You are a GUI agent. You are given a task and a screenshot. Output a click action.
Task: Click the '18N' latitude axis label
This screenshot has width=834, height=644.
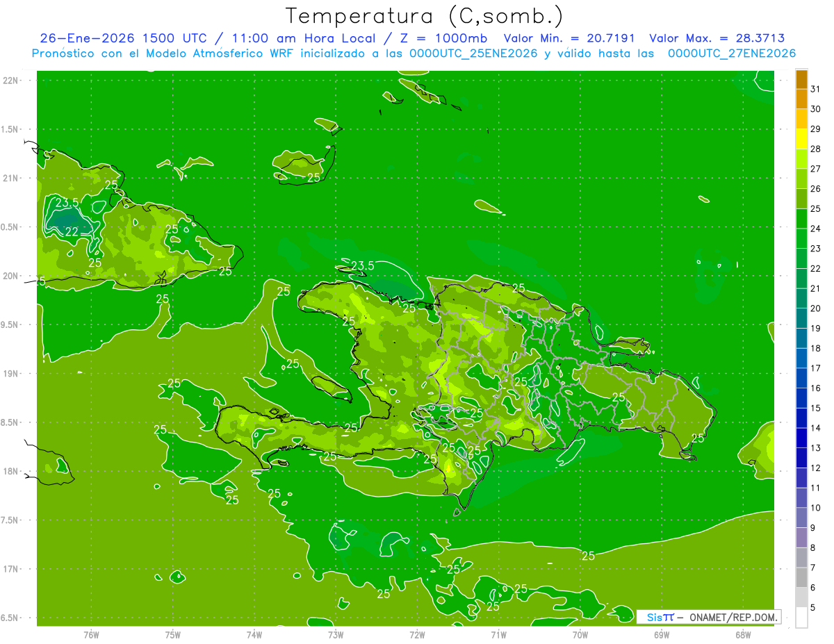point(11,471)
